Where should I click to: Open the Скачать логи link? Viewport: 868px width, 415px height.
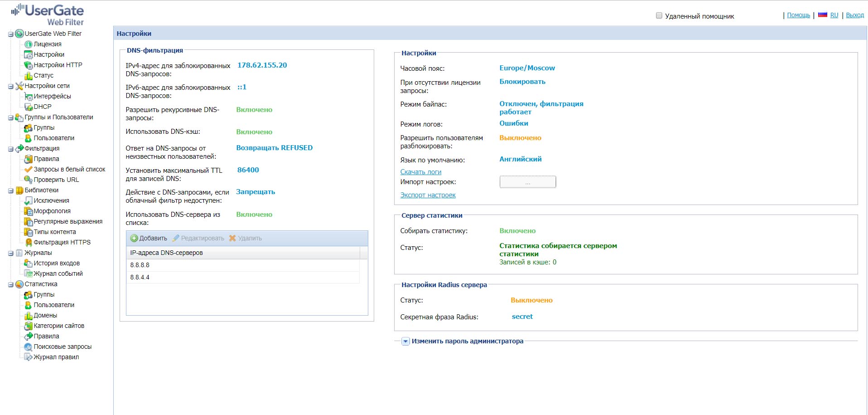click(420, 172)
